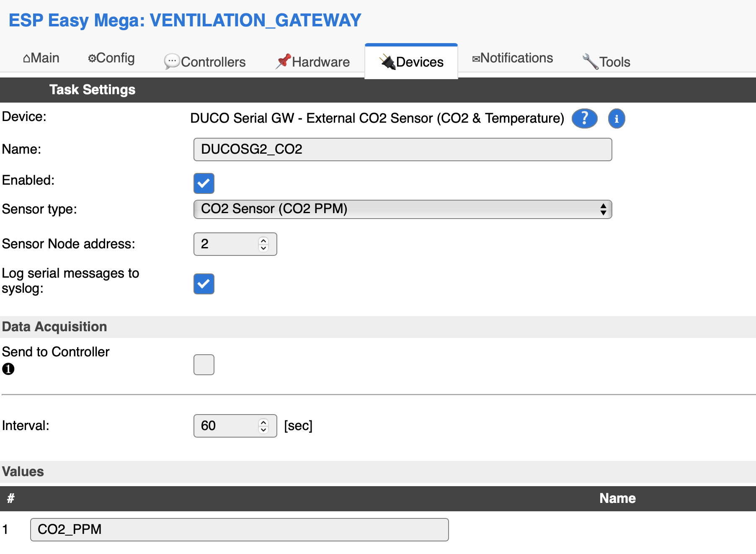Click the Main home icon

pyautogui.click(x=27, y=57)
